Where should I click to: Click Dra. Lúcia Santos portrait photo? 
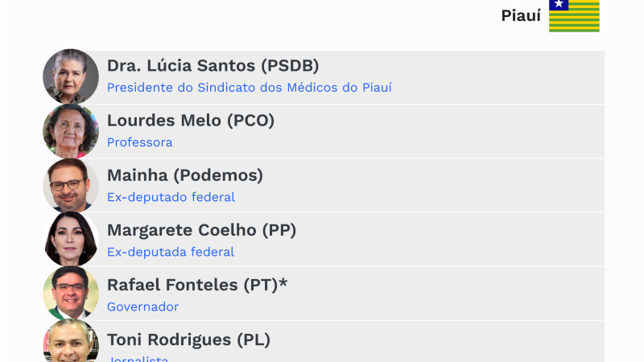(x=71, y=76)
